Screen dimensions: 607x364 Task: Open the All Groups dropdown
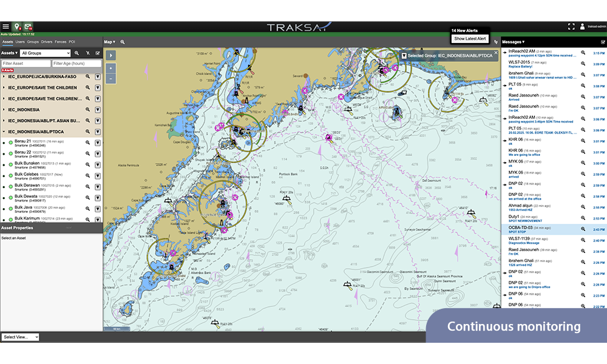(x=46, y=53)
